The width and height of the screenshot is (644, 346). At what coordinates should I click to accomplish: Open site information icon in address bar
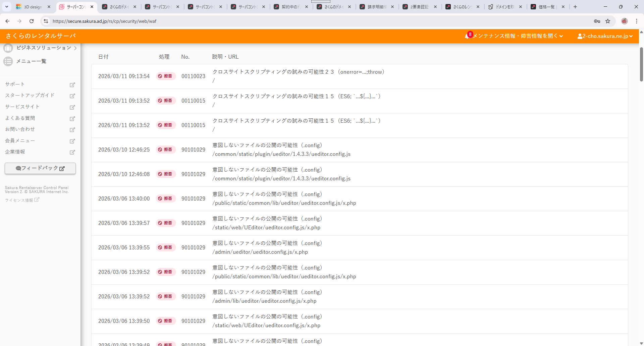[x=46, y=21]
